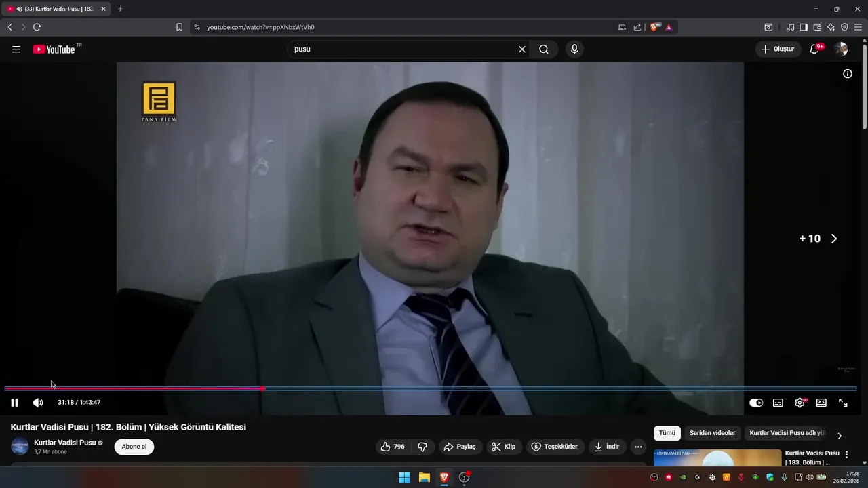Switch to theater mode
The width and height of the screenshot is (868, 488).
tap(821, 403)
